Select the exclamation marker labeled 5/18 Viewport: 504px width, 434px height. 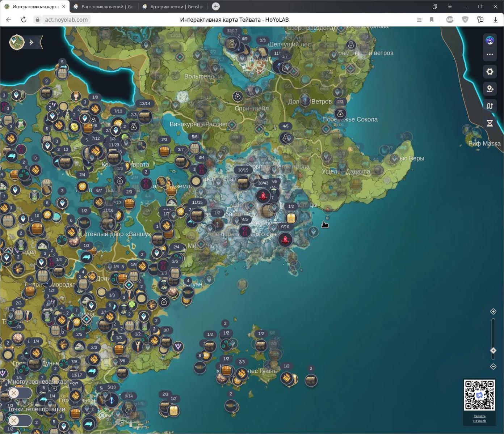point(112,400)
